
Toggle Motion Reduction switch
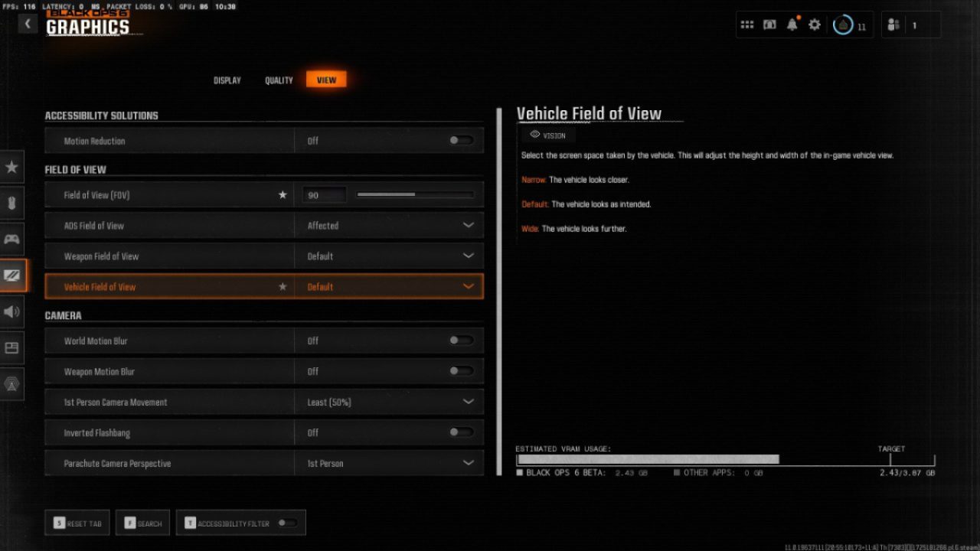(x=461, y=141)
